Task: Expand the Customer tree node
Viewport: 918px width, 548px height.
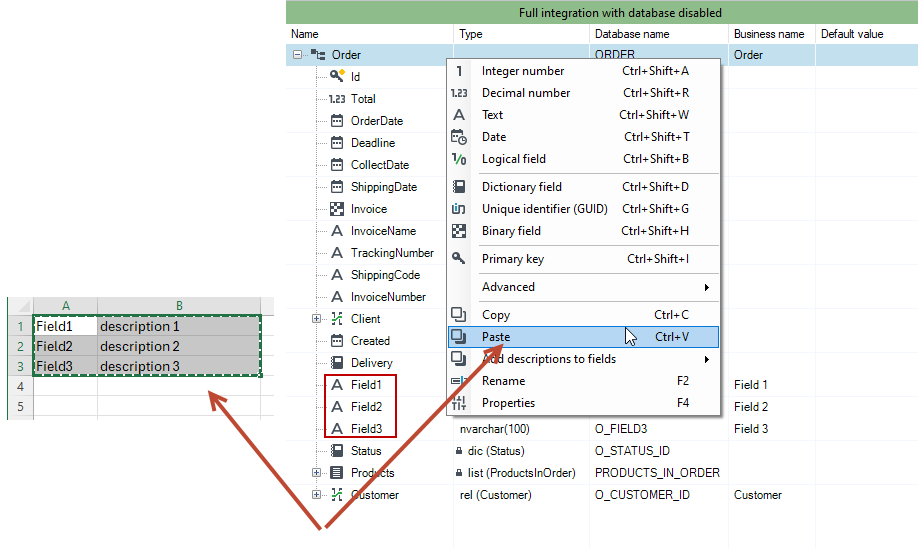Action: pyautogui.click(x=316, y=495)
